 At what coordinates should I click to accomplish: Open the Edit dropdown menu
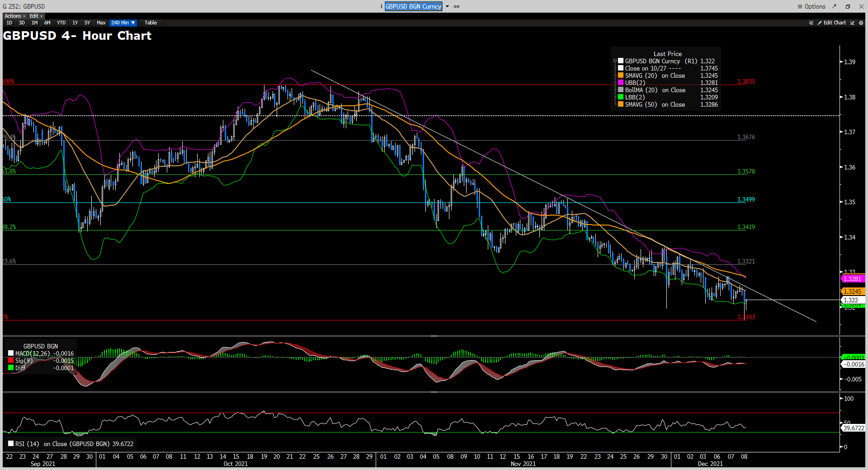pos(36,16)
